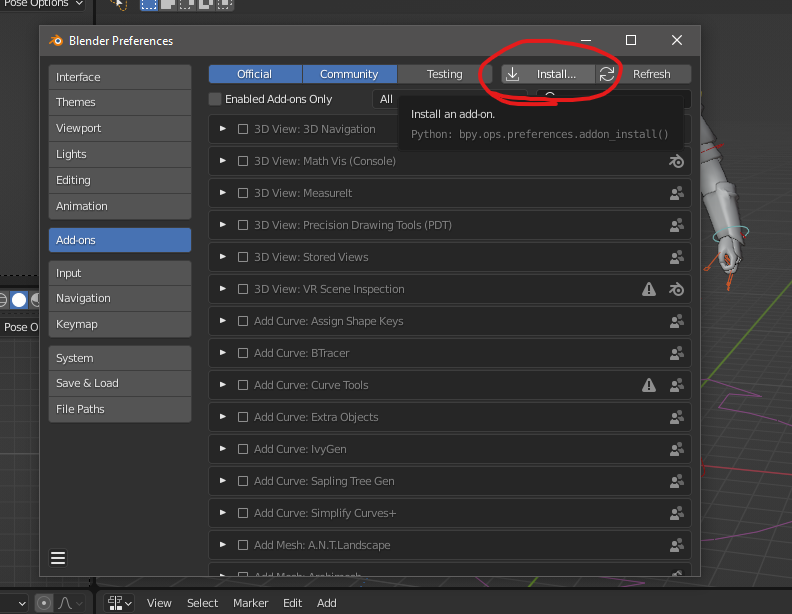
Task: Click warning icon on VR Scene Inspection row
Action: tap(649, 289)
